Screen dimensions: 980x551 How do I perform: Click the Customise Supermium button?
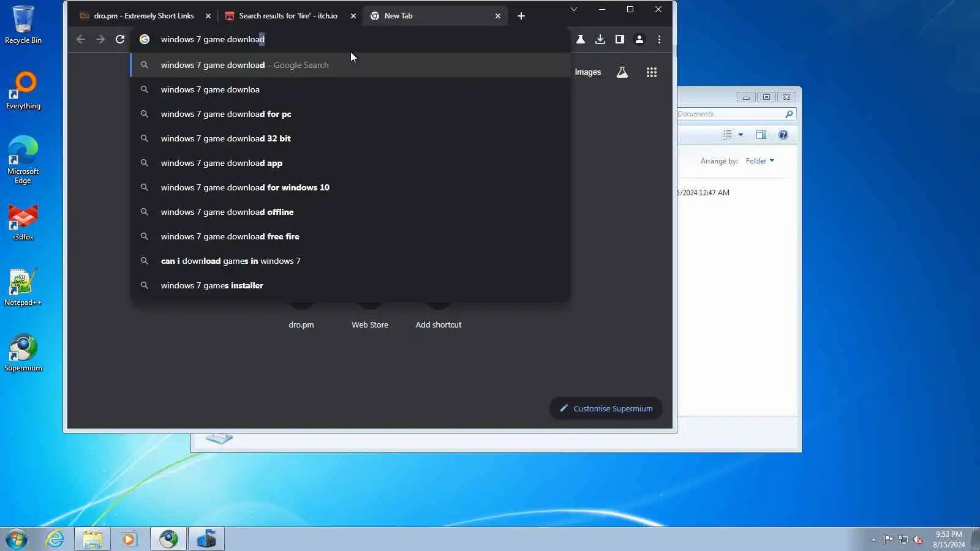click(x=606, y=408)
